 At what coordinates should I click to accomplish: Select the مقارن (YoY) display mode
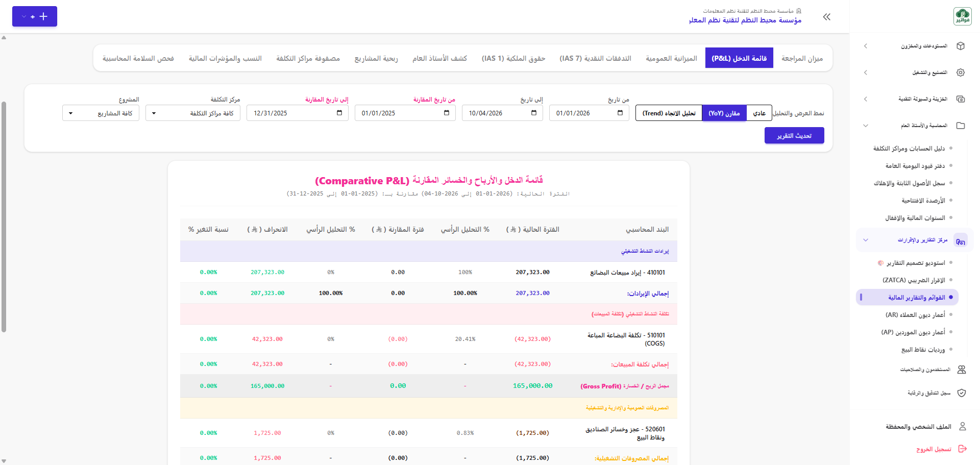click(x=724, y=113)
